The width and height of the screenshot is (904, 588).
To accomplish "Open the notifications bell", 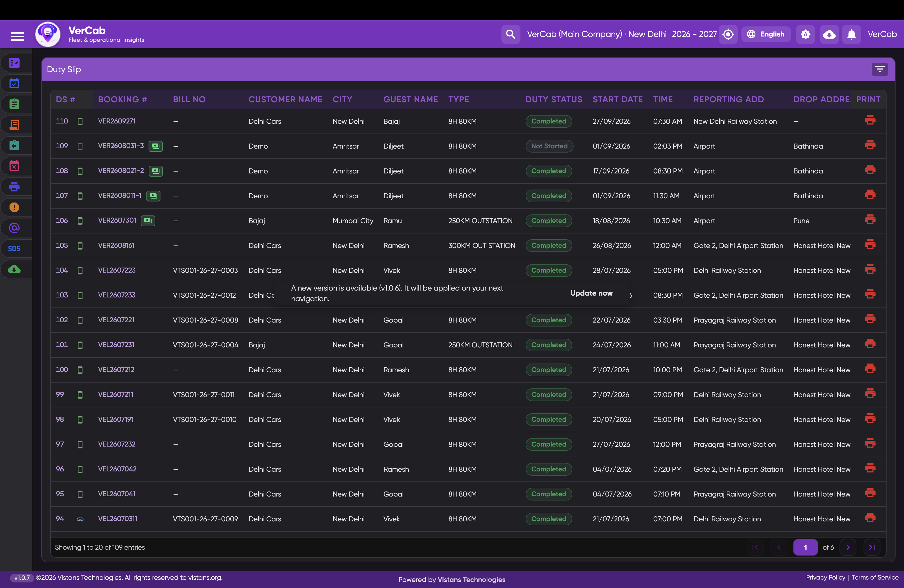I will (x=852, y=35).
